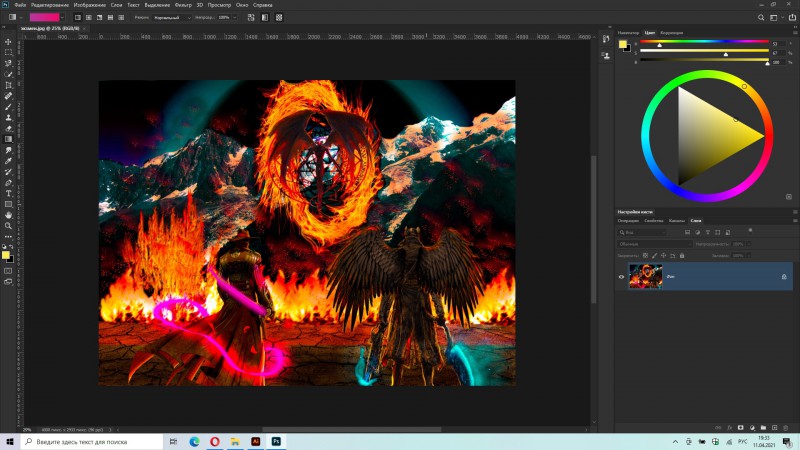Select the Horizontal Type tool
The height and width of the screenshot is (450, 800).
pyautogui.click(x=8, y=193)
